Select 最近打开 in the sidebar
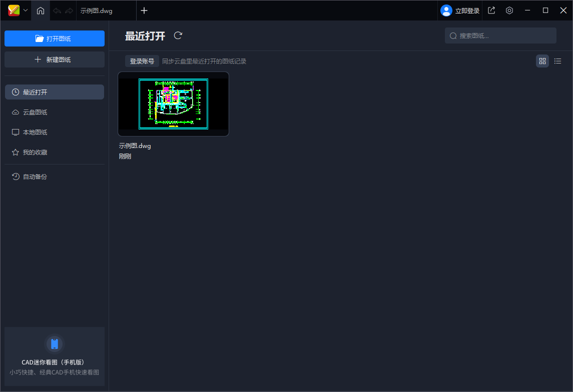Screen dimensions: 573x392 (x=55, y=92)
